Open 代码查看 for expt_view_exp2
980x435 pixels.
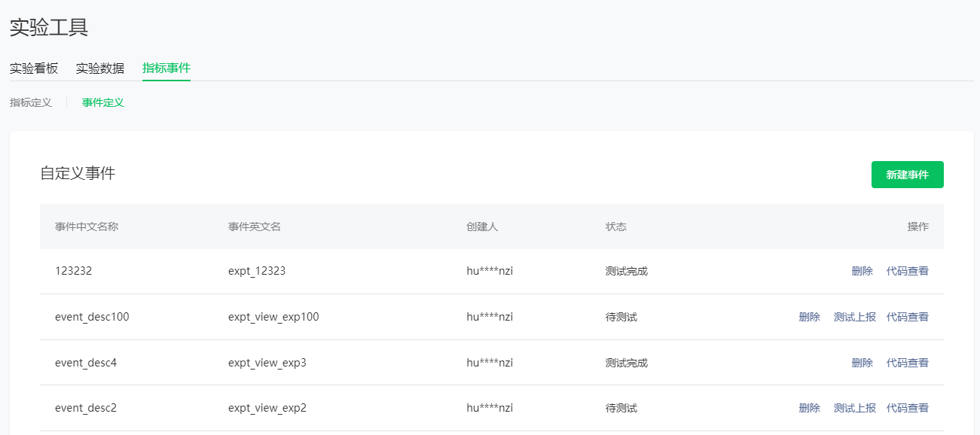pos(907,408)
